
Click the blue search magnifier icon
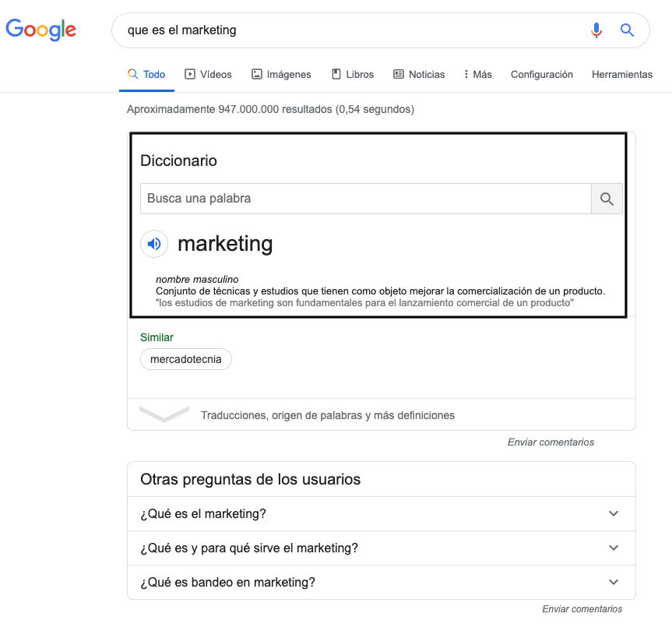click(x=627, y=30)
